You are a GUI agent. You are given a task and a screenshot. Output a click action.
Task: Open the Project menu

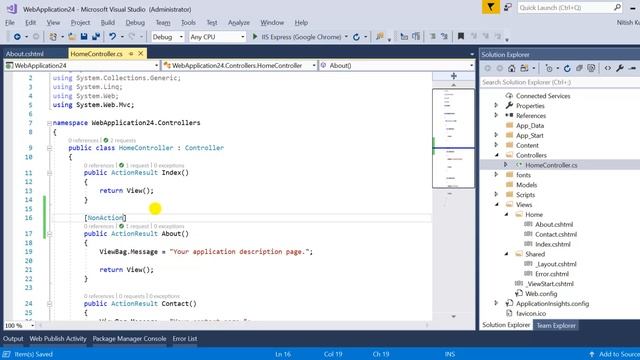click(x=80, y=22)
